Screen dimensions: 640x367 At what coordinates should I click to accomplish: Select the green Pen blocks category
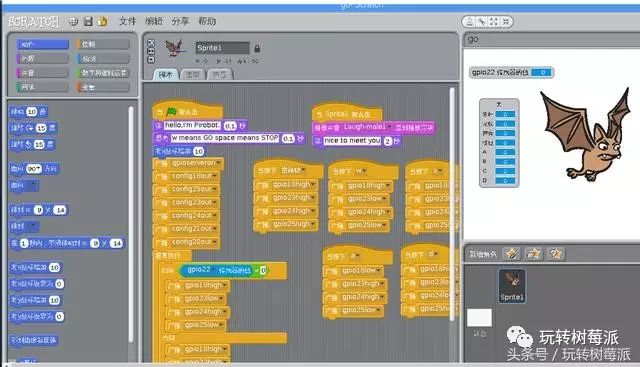42,87
